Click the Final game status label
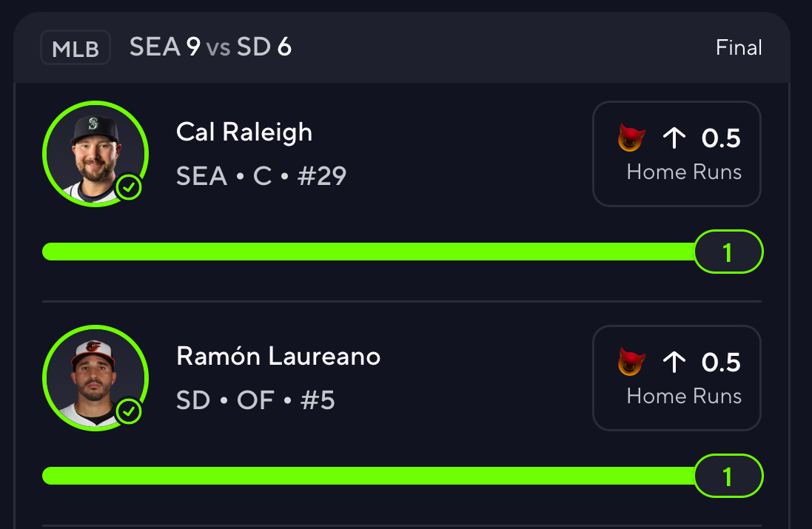The height and width of the screenshot is (529, 812). coord(739,48)
